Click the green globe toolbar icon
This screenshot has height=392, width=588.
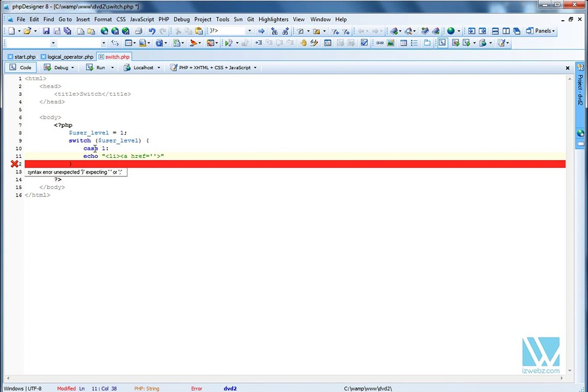click(x=451, y=31)
